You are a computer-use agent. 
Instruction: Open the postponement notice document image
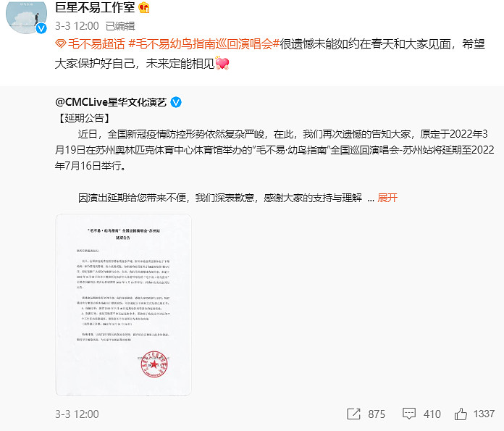(x=124, y=304)
